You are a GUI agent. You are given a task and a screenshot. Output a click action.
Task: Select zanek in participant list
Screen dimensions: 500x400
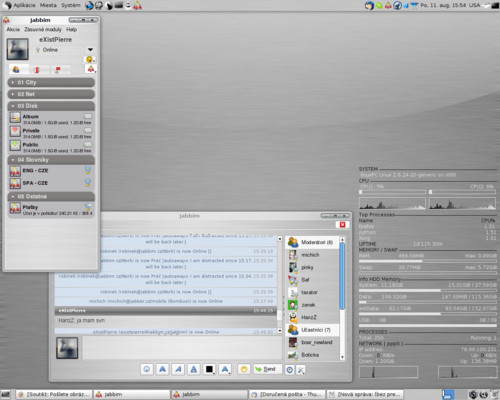(312, 305)
